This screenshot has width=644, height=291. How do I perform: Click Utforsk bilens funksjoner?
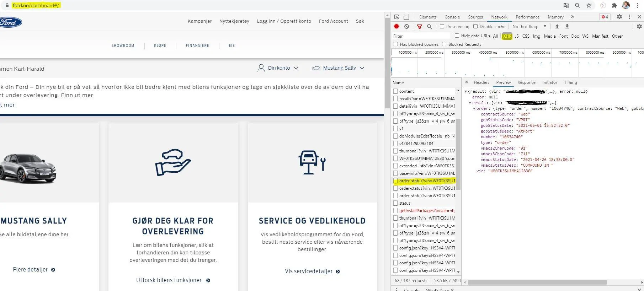click(173, 280)
